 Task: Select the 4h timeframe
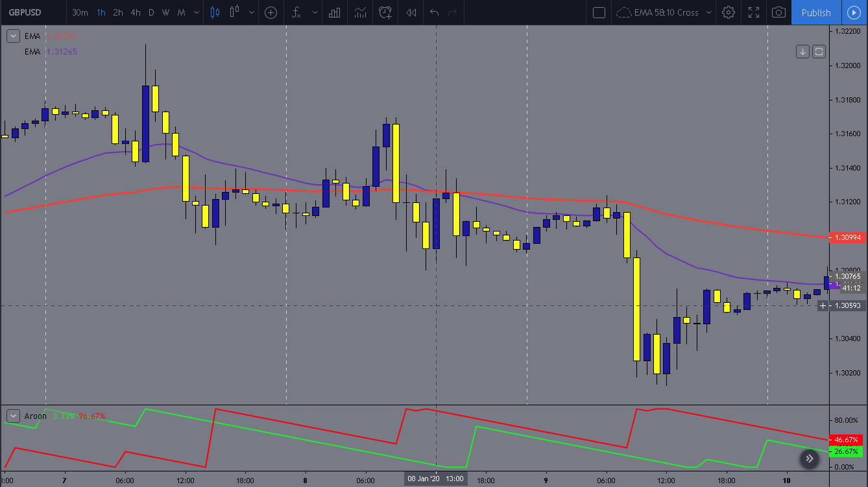135,12
